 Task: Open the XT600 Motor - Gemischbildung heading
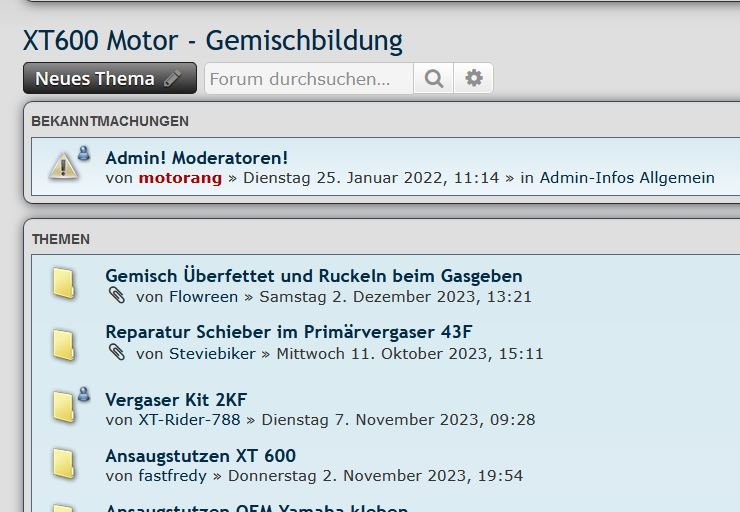(x=212, y=41)
